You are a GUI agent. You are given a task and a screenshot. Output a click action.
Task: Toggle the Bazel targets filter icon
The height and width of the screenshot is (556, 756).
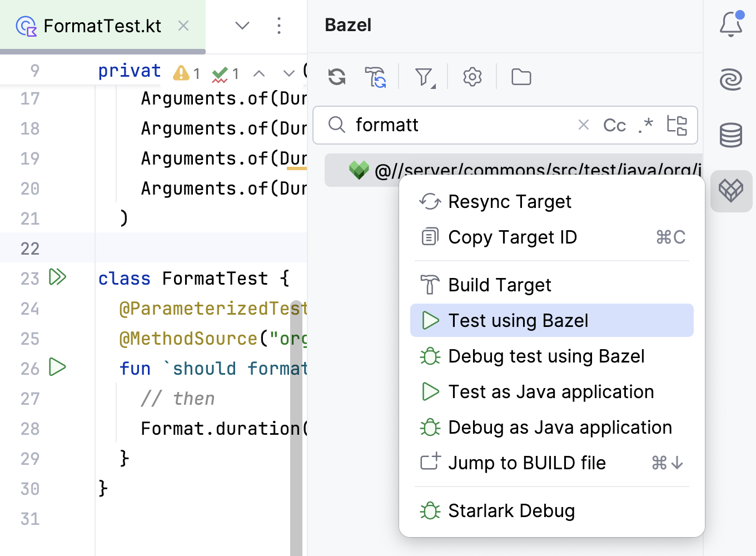coord(424,77)
